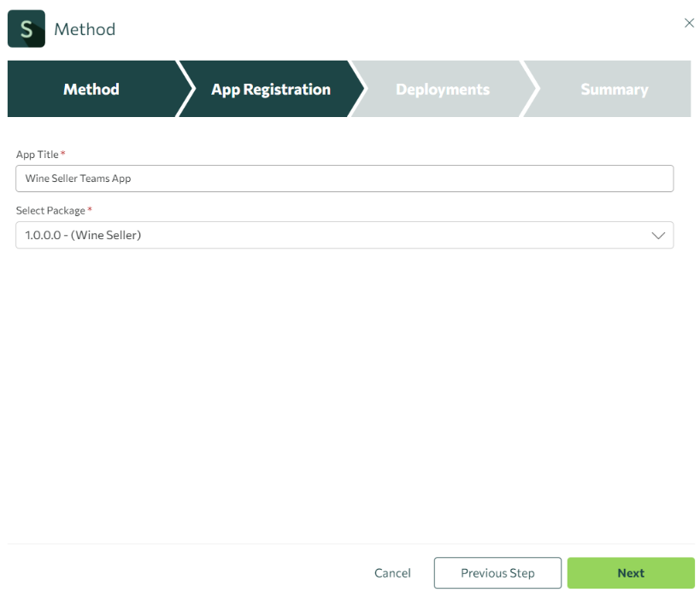
Task: Click the green S app logo icon
Action: point(26,29)
